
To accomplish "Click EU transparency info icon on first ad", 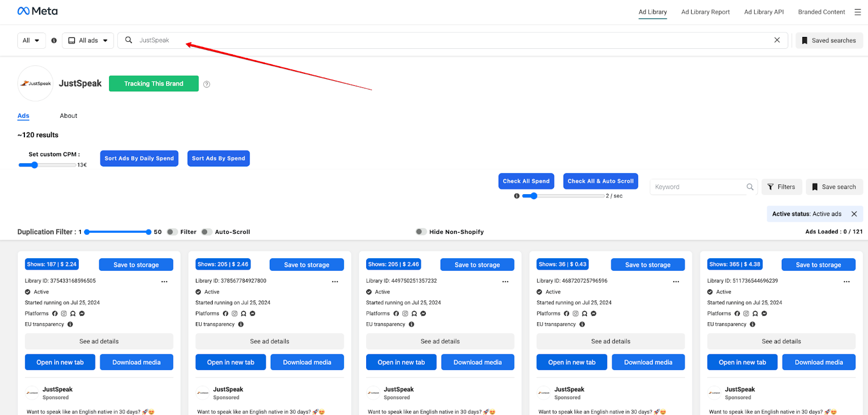I will coord(70,324).
